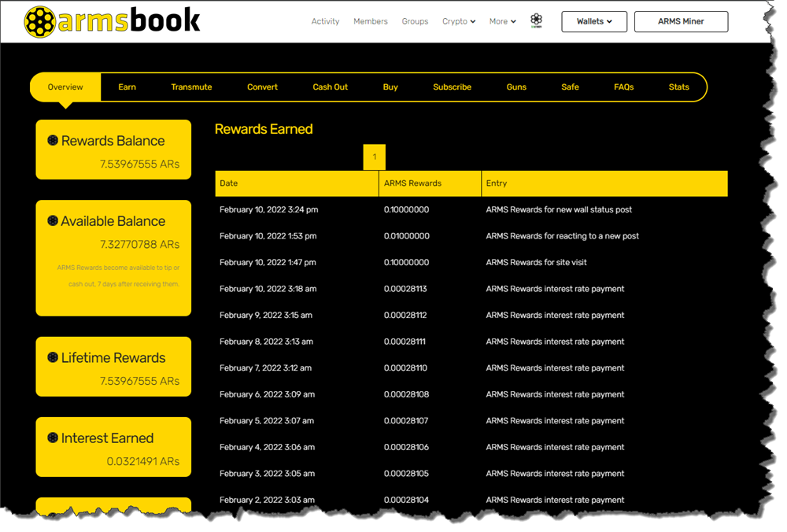This screenshot has height=532, width=787.
Task: Click the date February 5, 2022 3:07 am
Action: coord(267,421)
